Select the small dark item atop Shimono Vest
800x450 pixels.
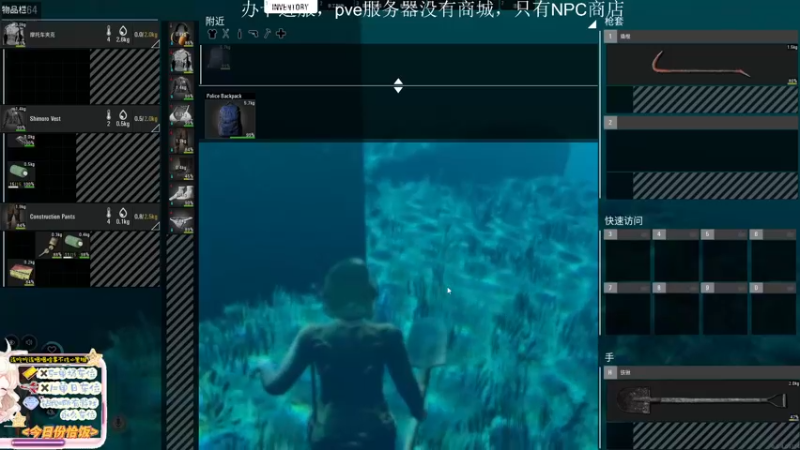(23, 140)
